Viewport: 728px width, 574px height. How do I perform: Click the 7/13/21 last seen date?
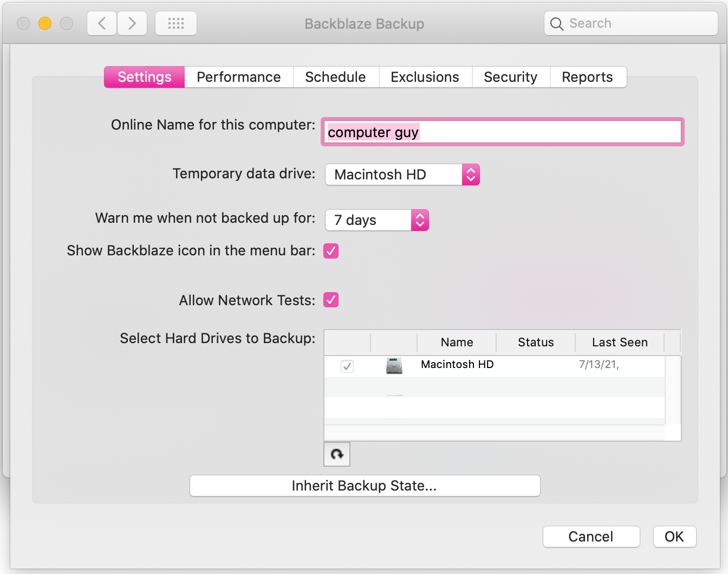point(599,364)
